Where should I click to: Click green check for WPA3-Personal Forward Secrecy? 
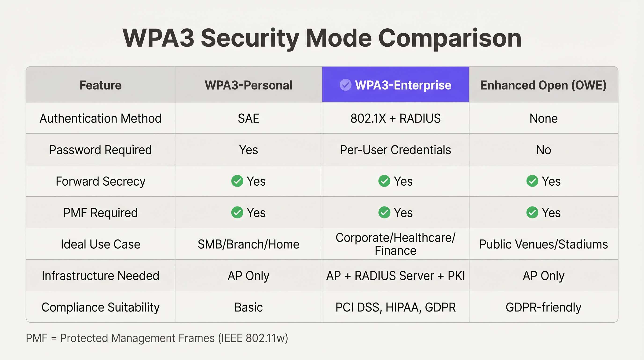[x=237, y=181]
